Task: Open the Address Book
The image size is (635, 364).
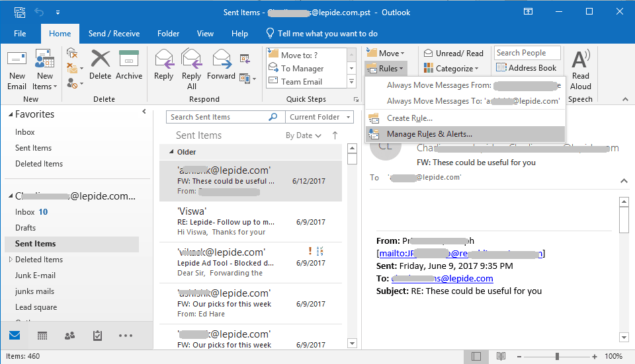Action: [527, 68]
